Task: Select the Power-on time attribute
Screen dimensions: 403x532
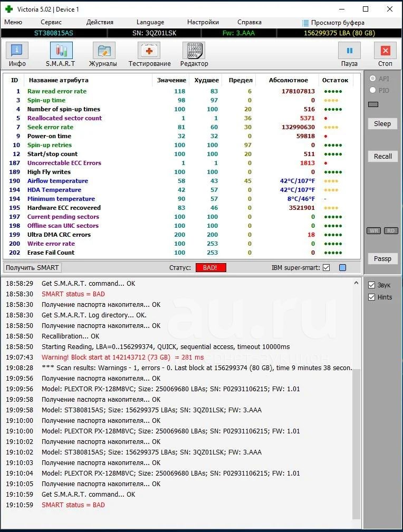Action: click(49, 136)
